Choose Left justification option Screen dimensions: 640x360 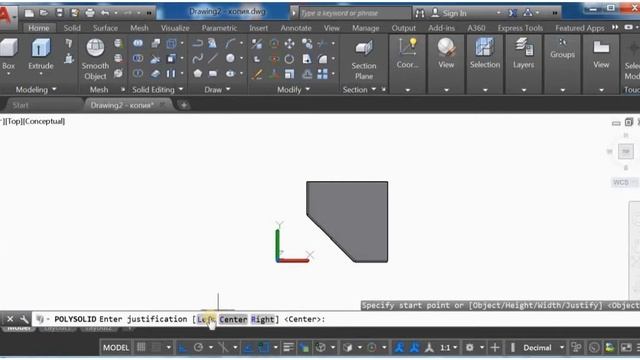pos(207,319)
